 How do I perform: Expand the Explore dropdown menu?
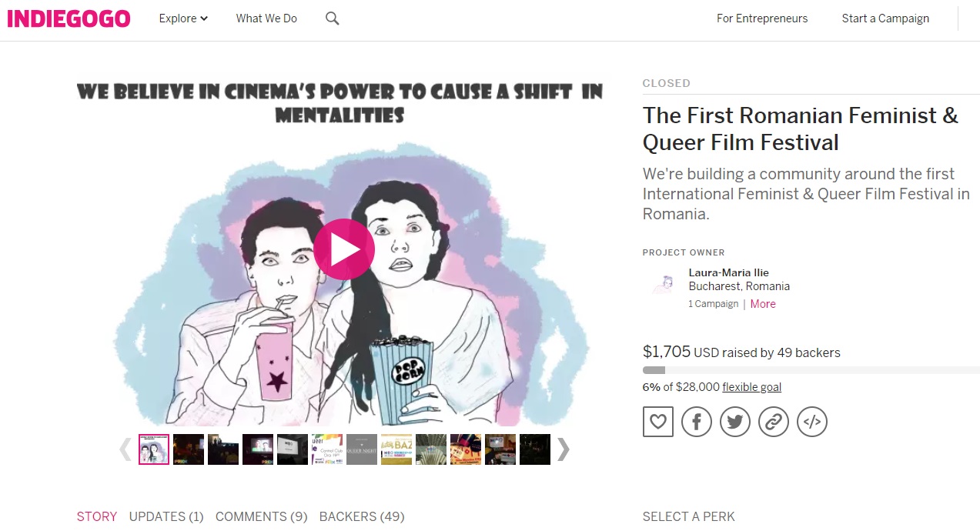click(183, 18)
